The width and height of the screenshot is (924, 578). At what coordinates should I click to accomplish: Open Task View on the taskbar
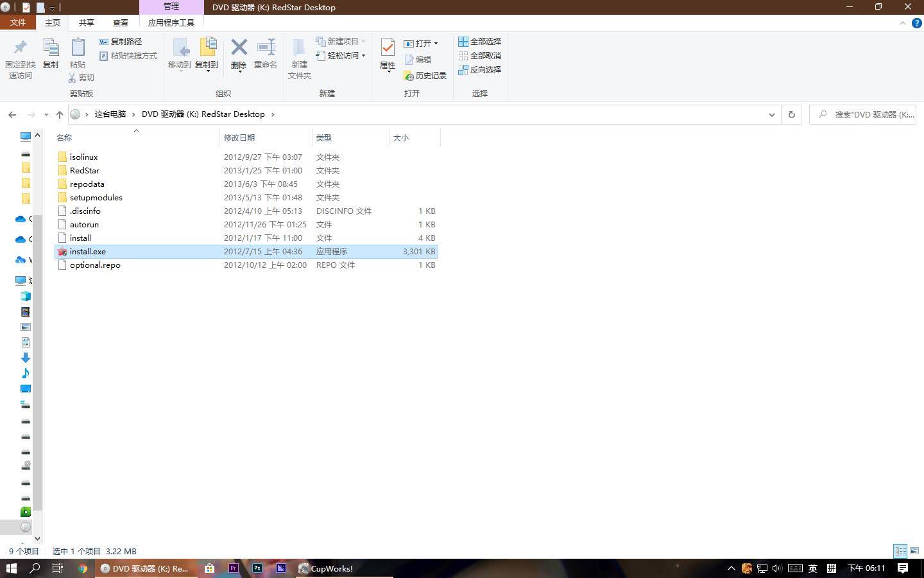58,568
